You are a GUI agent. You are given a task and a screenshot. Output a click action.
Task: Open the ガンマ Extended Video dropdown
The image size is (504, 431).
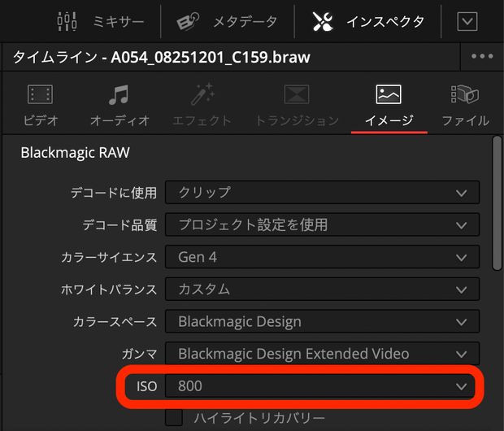tap(323, 354)
